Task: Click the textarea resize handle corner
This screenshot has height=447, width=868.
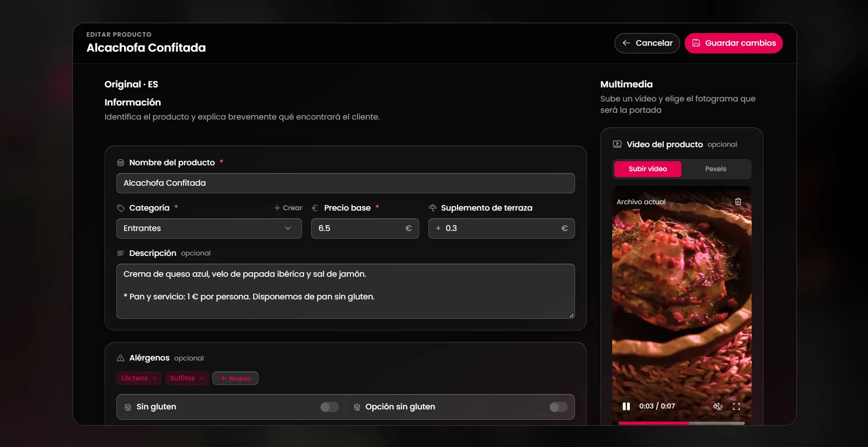Action: click(571, 316)
